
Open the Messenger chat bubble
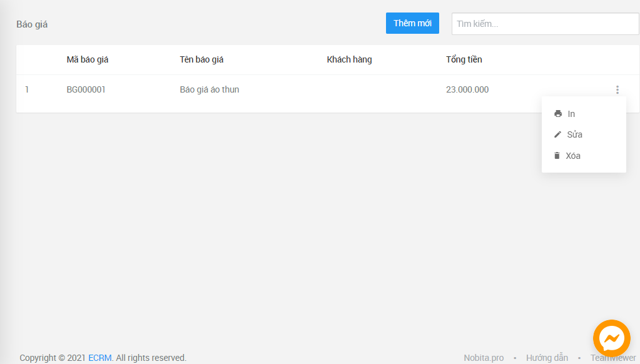(611, 338)
